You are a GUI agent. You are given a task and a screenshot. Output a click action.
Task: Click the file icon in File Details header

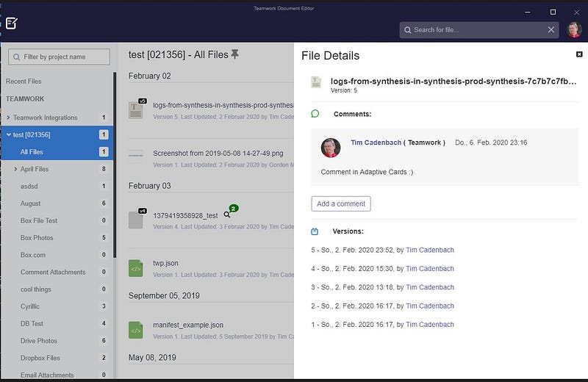pos(316,82)
